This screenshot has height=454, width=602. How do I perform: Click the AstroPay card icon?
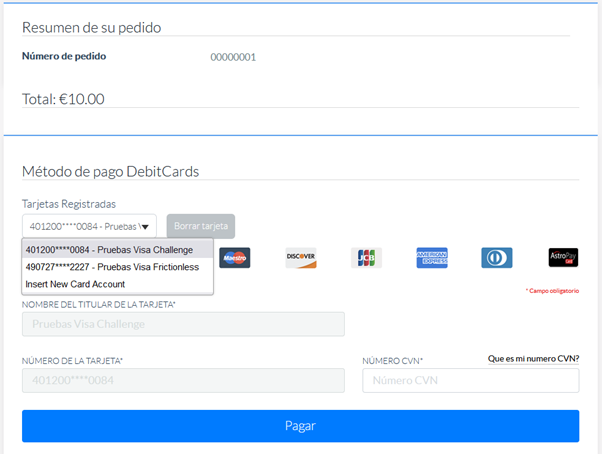(x=563, y=258)
